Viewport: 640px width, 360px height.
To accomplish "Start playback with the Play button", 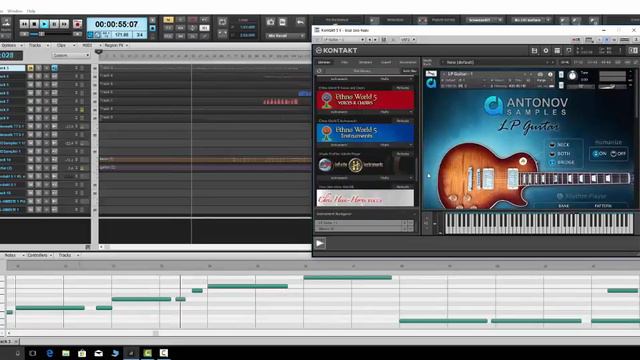I will coord(44,24).
